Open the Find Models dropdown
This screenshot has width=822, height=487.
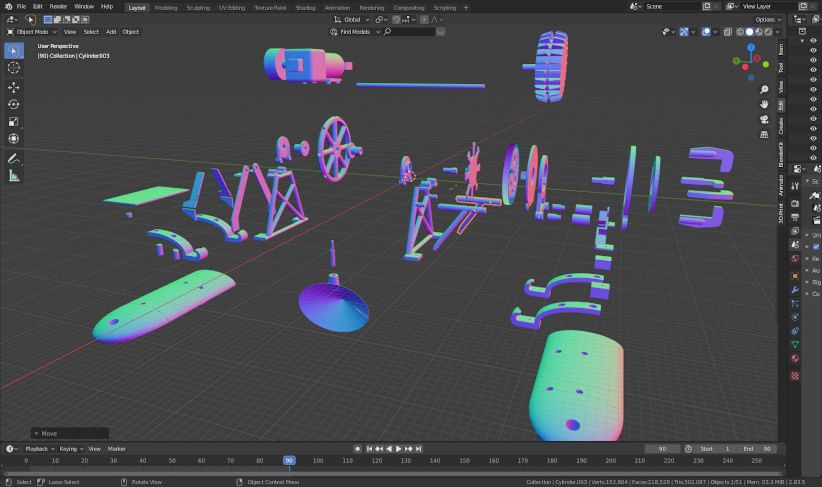(355, 32)
